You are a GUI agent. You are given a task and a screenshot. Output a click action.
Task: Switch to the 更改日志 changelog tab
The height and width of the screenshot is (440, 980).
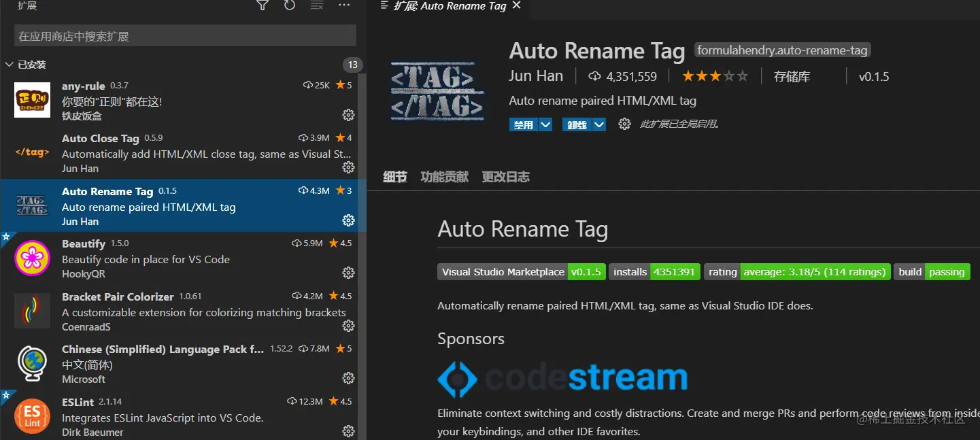tap(506, 177)
